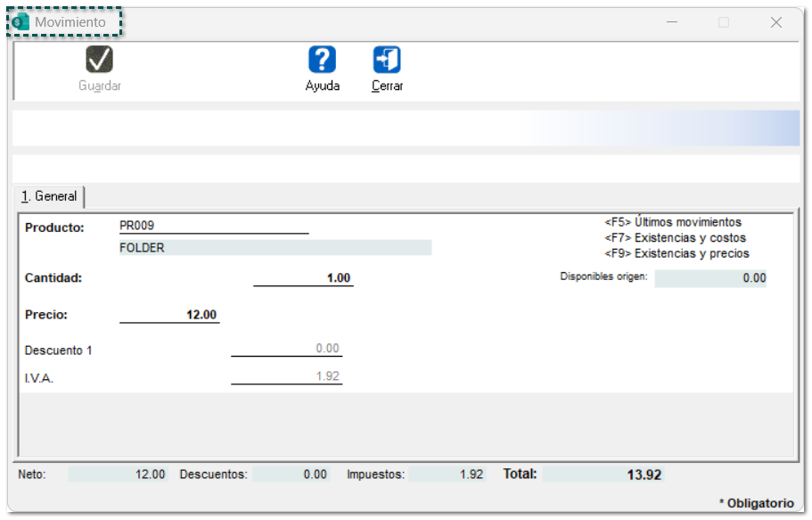The image size is (812, 520).
Task: Click F7 Existencias y costos text
Action: [675, 238]
